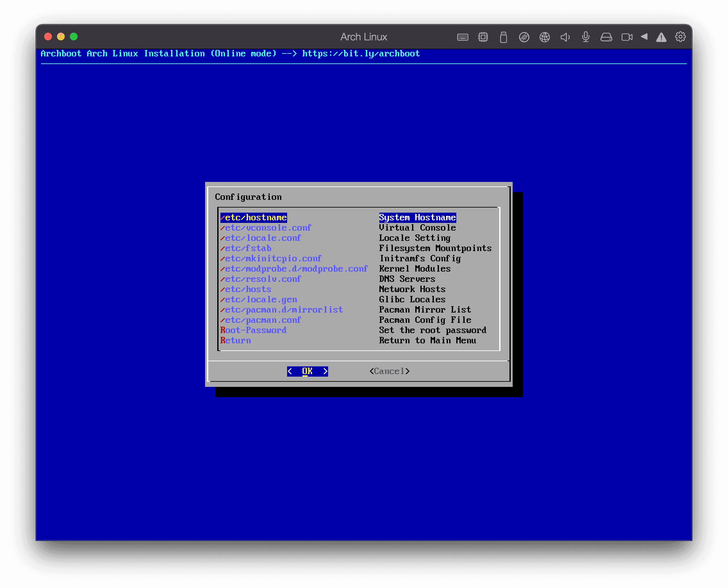Click the OK button
The height and width of the screenshot is (588, 728).
[307, 371]
